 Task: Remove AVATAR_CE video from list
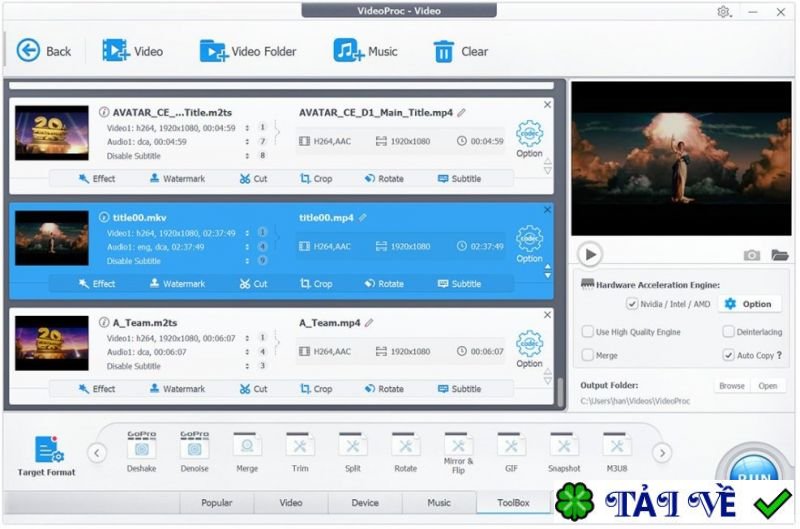click(547, 105)
